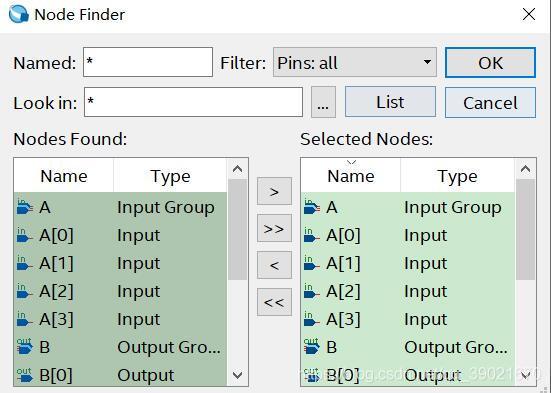The height and width of the screenshot is (393, 551).
Task: Click output group icon for B in Nodes Found
Action: tap(25, 347)
